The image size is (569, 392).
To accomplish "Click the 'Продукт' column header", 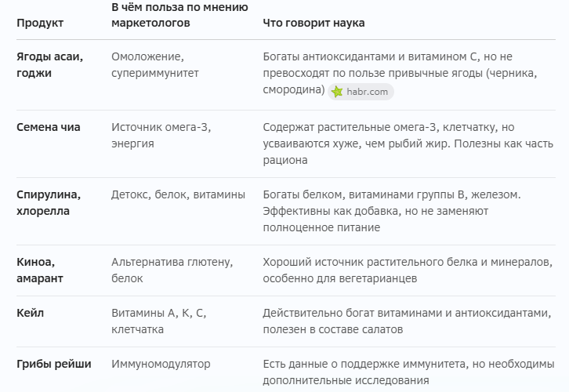I will pyautogui.click(x=40, y=23).
